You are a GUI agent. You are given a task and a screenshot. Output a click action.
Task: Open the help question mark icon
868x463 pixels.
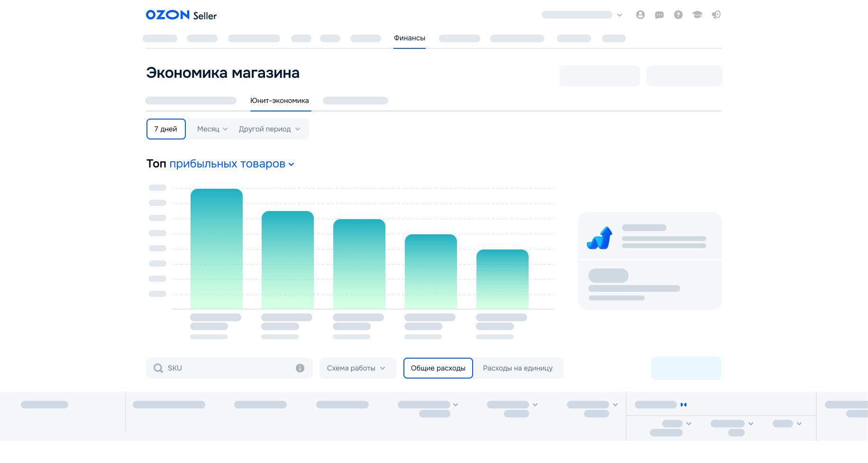(x=678, y=15)
